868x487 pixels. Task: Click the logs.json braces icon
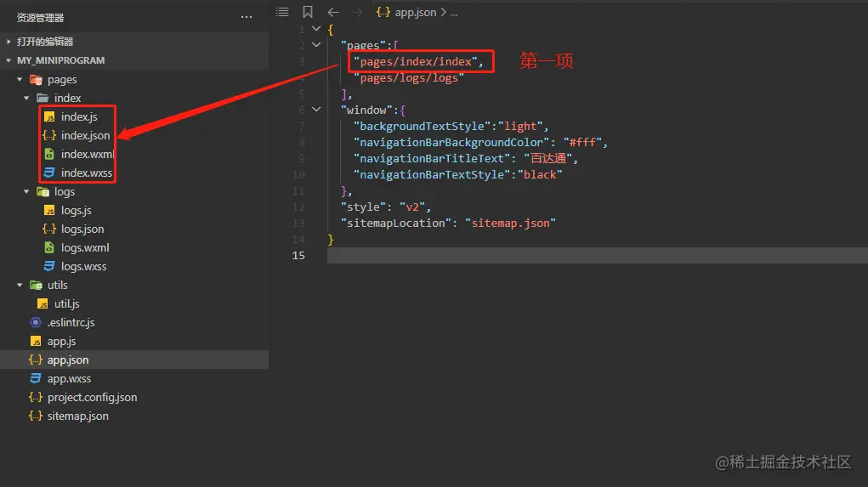(49, 229)
